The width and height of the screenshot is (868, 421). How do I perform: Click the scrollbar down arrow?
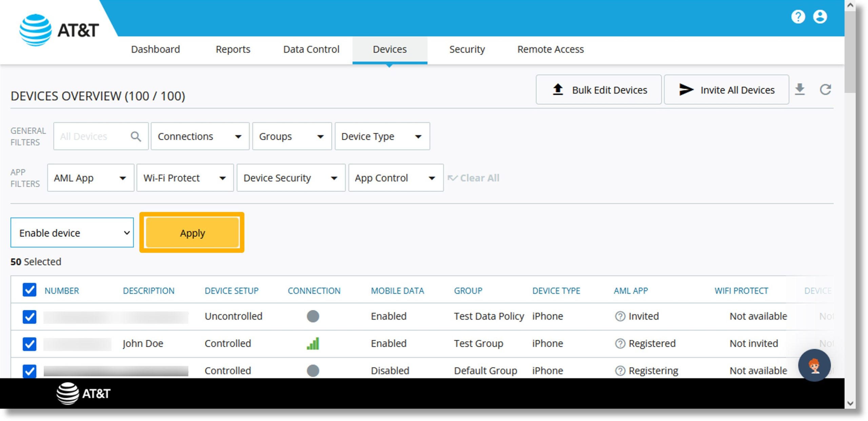pyautogui.click(x=850, y=403)
